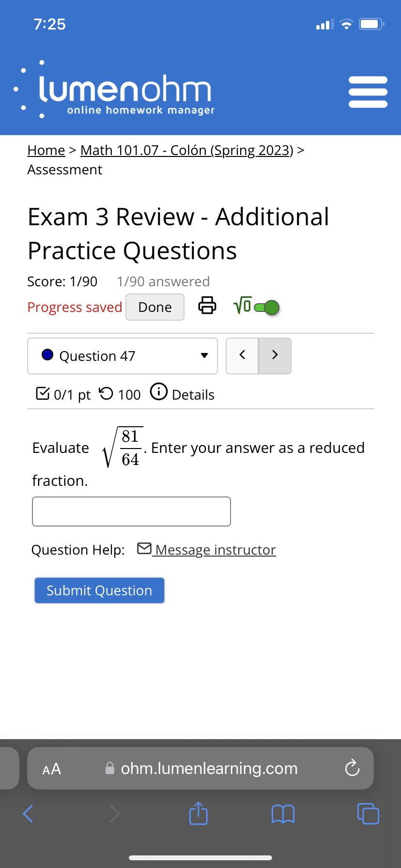Tap the share icon in Safari toolbar
The height and width of the screenshot is (868, 401).
coord(198,814)
